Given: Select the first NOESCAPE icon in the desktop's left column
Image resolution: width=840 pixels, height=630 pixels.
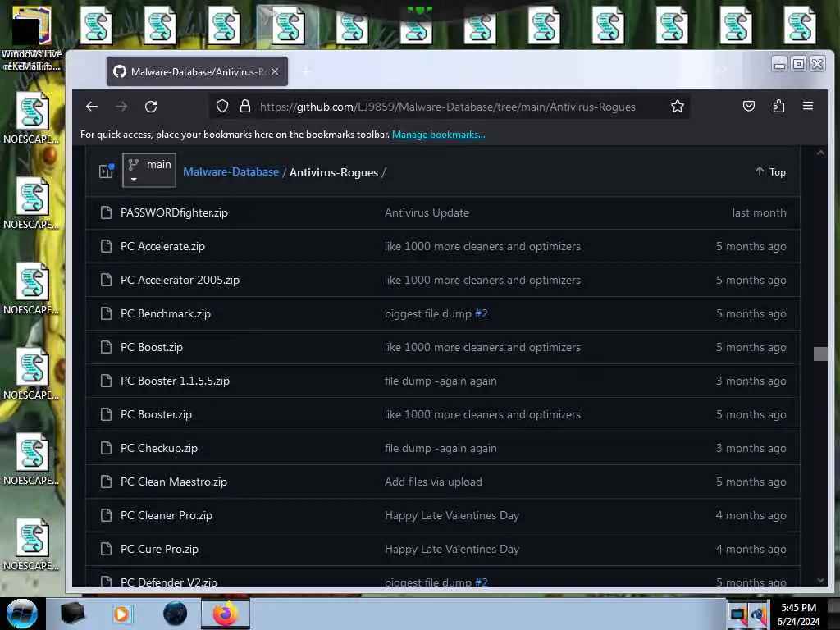Looking at the screenshot, I should [x=32, y=118].
